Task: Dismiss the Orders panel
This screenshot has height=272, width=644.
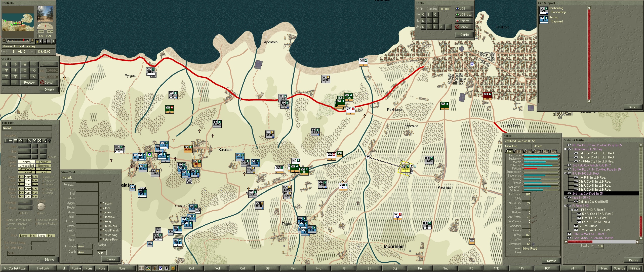Action: [x=49, y=90]
